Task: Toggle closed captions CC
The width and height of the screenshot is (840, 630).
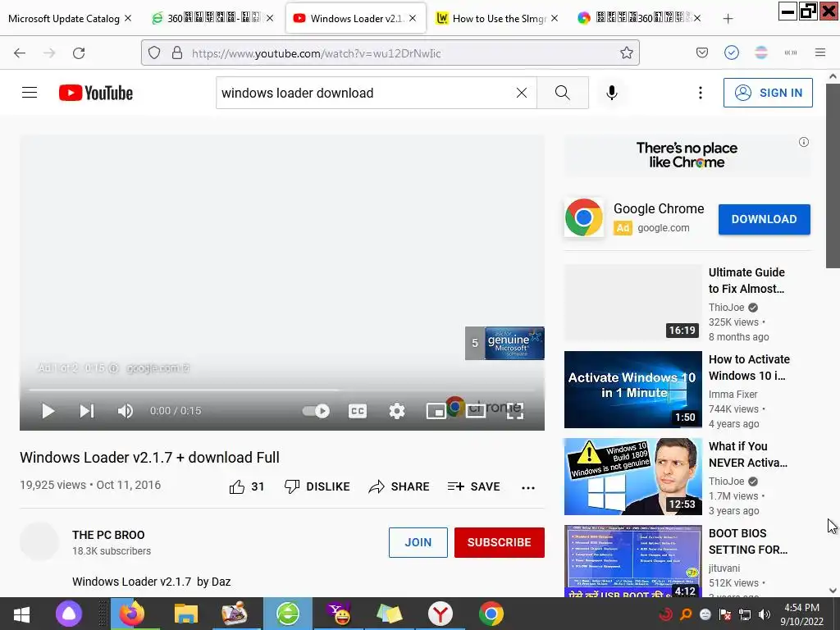Action: pos(358,411)
